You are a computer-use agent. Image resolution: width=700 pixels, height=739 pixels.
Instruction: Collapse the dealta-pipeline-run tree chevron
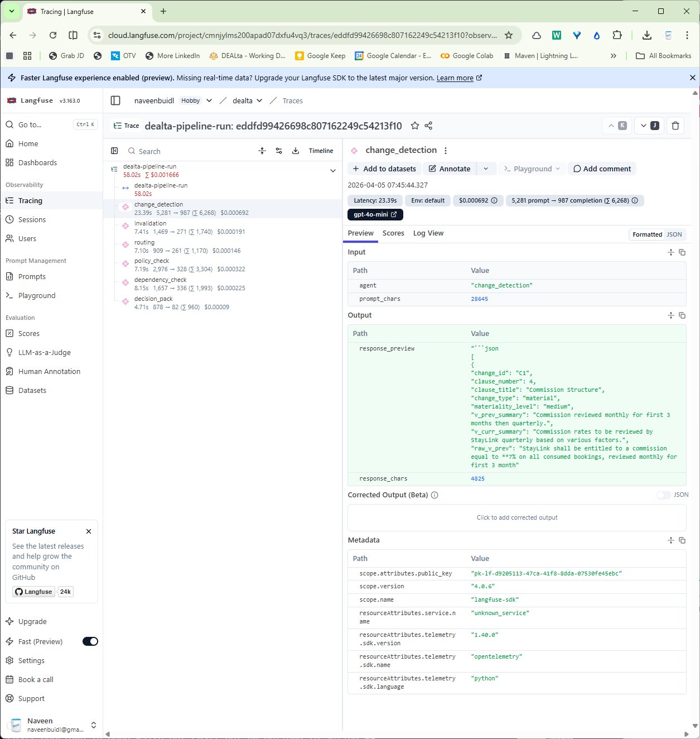click(x=332, y=171)
